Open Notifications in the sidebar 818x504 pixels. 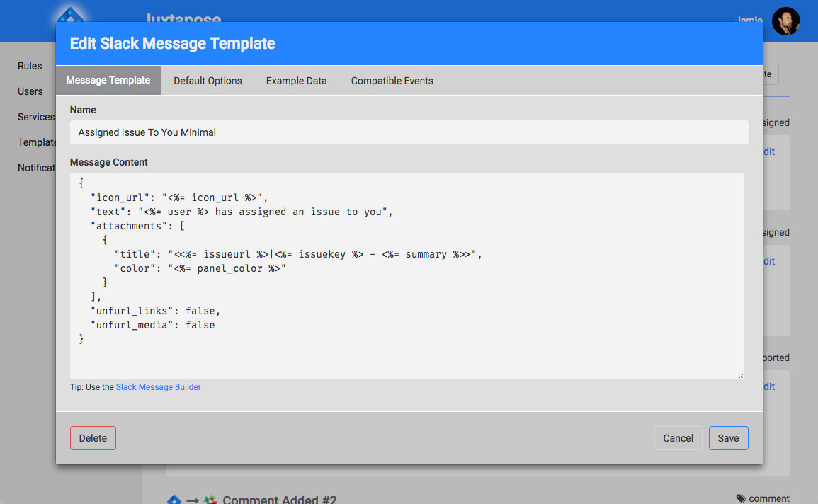pos(37,168)
